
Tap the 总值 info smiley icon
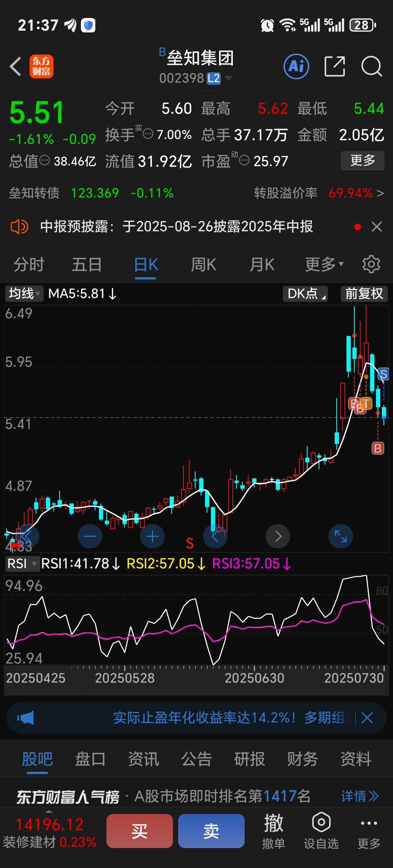[45, 160]
